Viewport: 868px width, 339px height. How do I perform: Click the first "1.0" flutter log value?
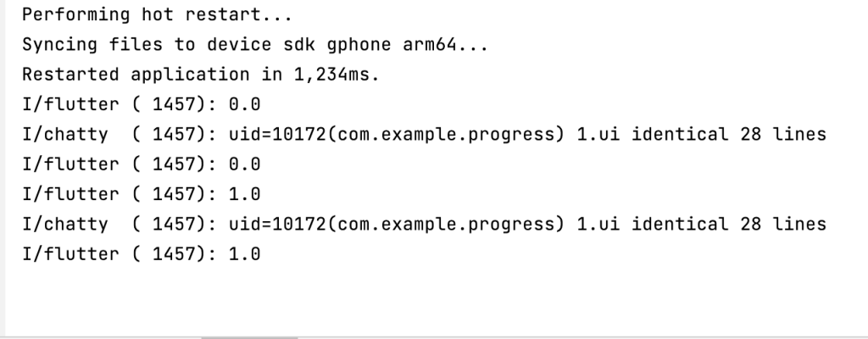[x=245, y=194]
